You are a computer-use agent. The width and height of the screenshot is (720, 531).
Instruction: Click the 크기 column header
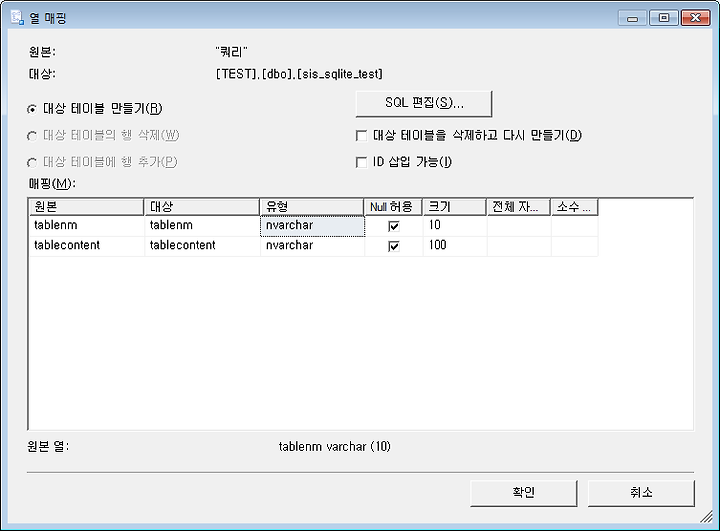pos(455,207)
